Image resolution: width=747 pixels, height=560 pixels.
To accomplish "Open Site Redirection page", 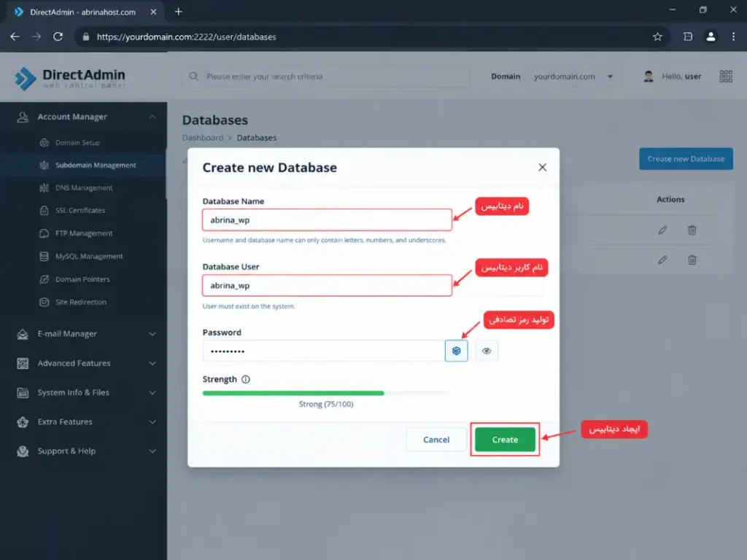I will (x=80, y=302).
